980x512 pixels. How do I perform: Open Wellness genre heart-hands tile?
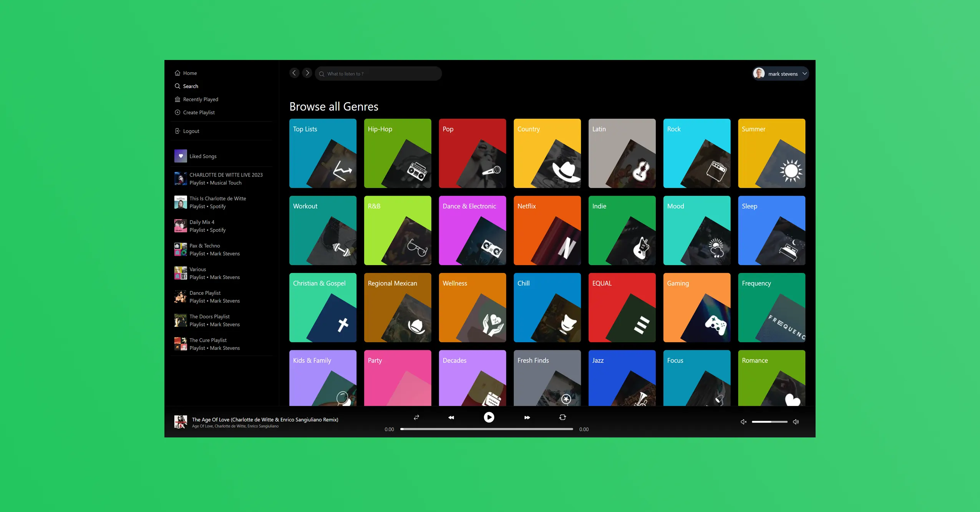[473, 308]
